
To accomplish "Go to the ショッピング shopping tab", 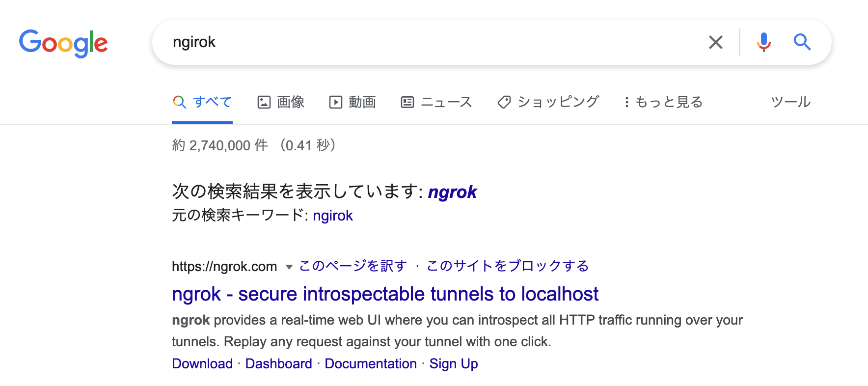I will click(548, 102).
